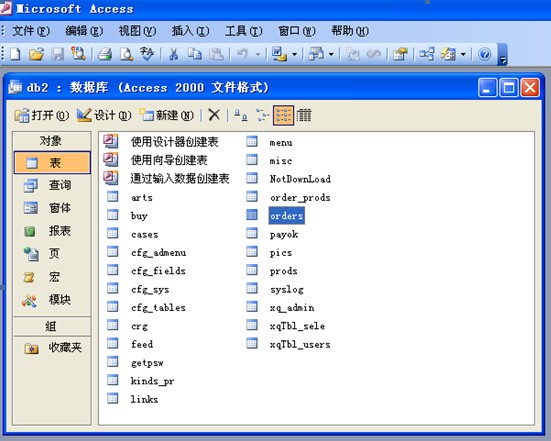Open the Help question mark icon
The height and width of the screenshot is (441, 551).
coord(485,54)
